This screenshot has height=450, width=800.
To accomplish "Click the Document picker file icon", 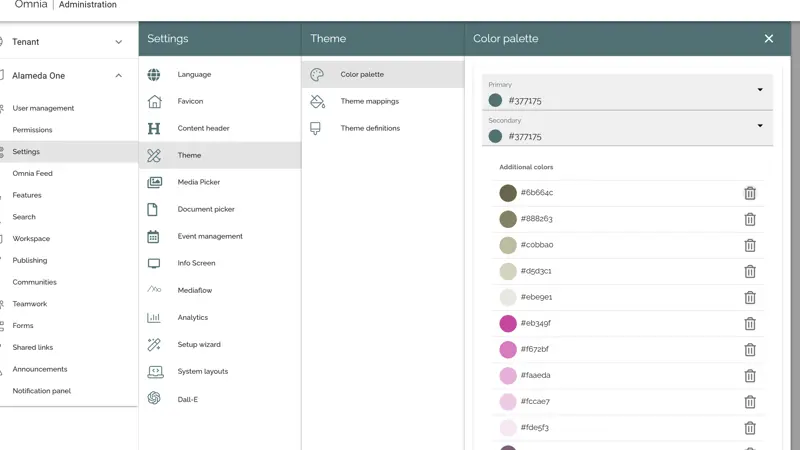I will [153, 209].
